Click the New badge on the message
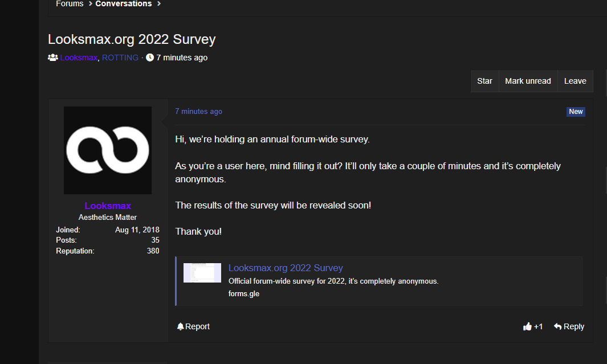Screen dimensions: 607x364 click(x=576, y=112)
